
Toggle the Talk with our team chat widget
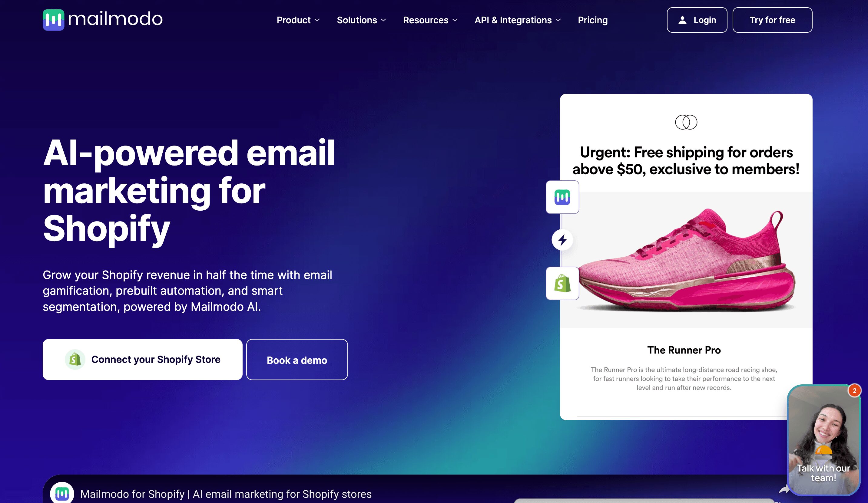[x=823, y=440]
